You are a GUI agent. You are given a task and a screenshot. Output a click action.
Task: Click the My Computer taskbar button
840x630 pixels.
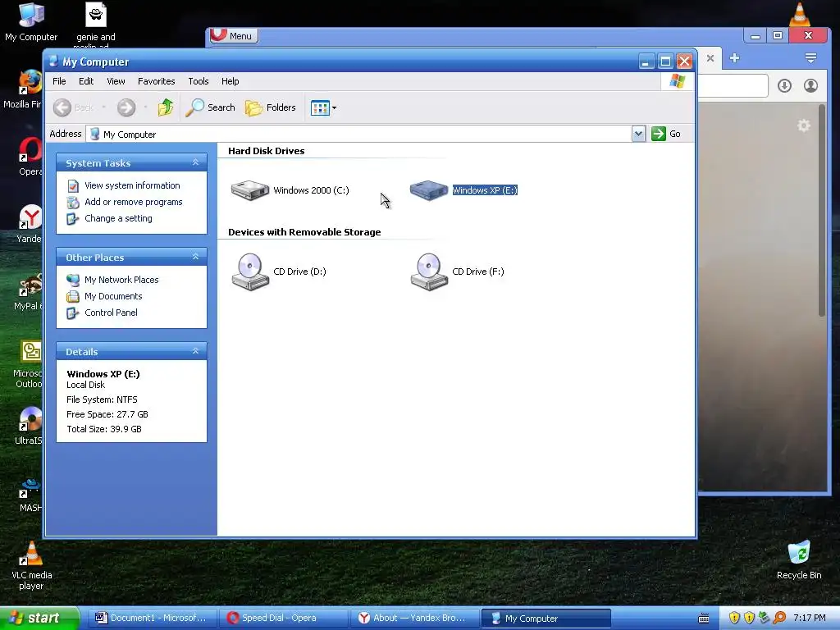tap(546, 619)
